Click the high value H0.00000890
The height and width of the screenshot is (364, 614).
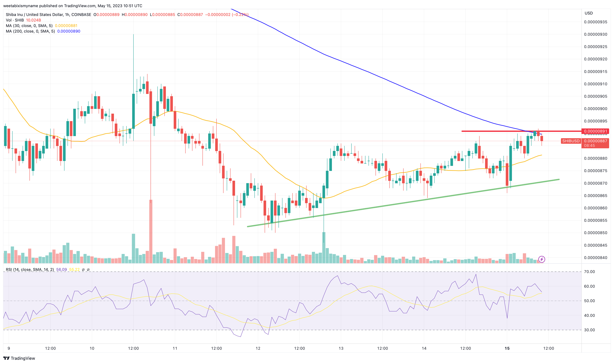click(x=135, y=14)
